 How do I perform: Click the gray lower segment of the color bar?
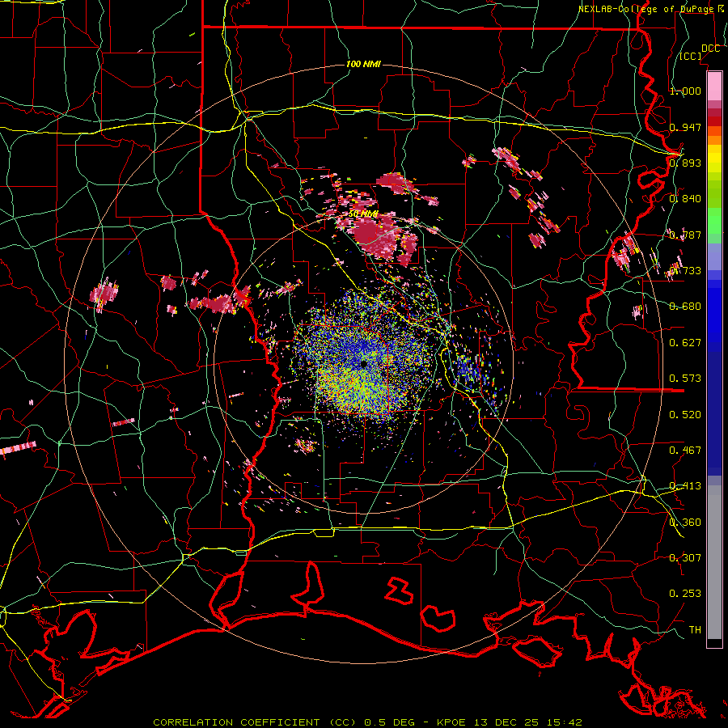[714, 562]
